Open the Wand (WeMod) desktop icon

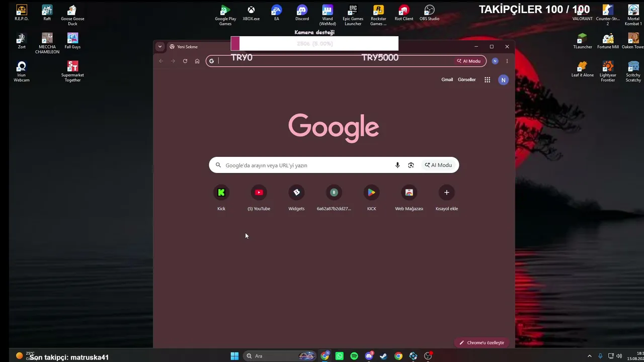tap(328, 15)
